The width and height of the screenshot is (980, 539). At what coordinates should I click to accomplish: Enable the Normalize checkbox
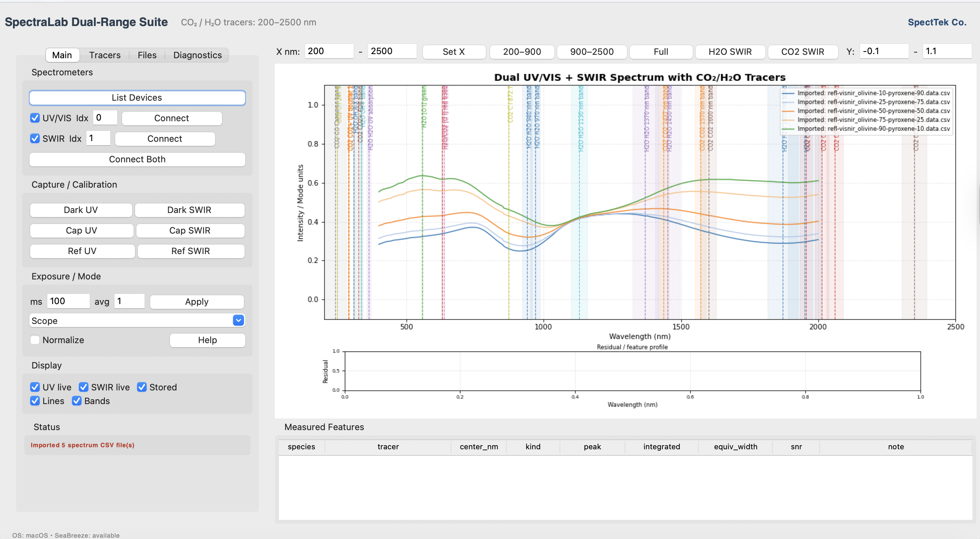35,340
